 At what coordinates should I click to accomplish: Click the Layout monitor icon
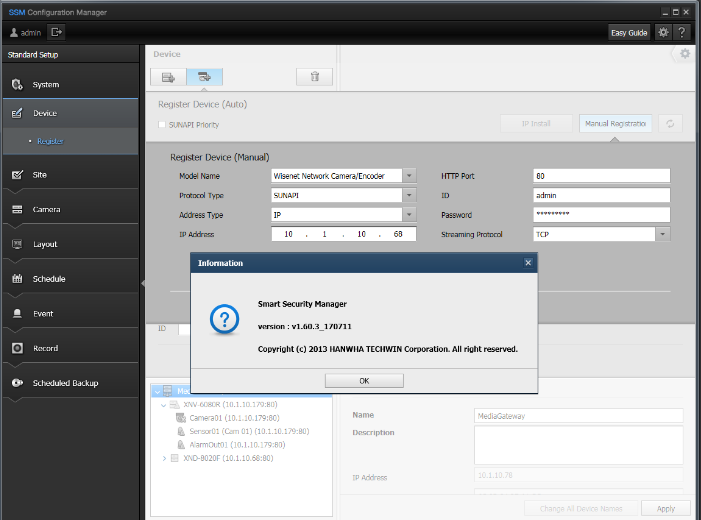coord(17,244)
